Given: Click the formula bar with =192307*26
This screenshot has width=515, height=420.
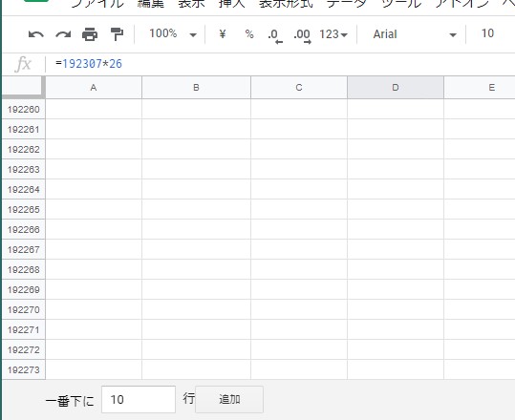Looking at the screenshot, I should [279, 64].
